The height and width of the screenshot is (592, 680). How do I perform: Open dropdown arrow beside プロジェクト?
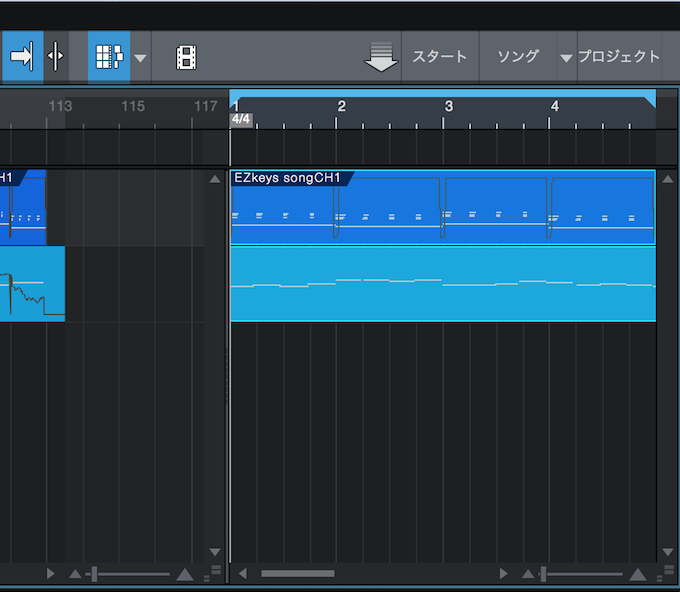click(x=566, y=58)
